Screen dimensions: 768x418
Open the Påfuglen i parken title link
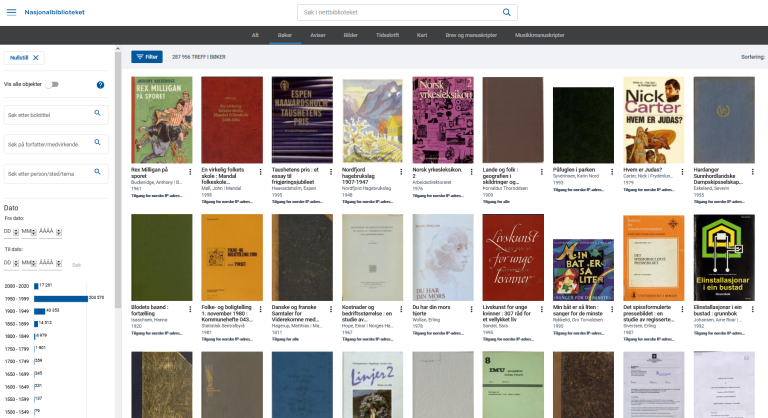[574, 170]
